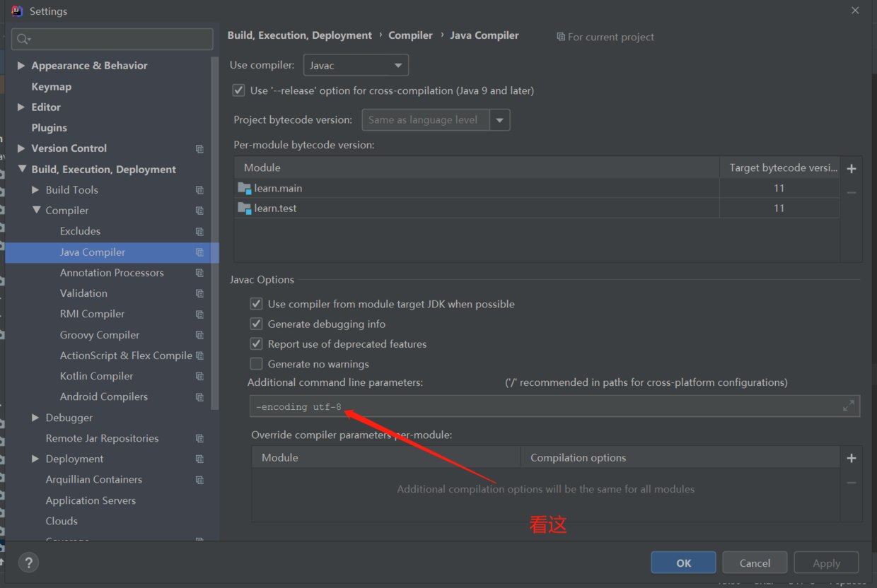
Task: Click project-level icon beside Annotation Processors
Action: (x=199, y=273)
